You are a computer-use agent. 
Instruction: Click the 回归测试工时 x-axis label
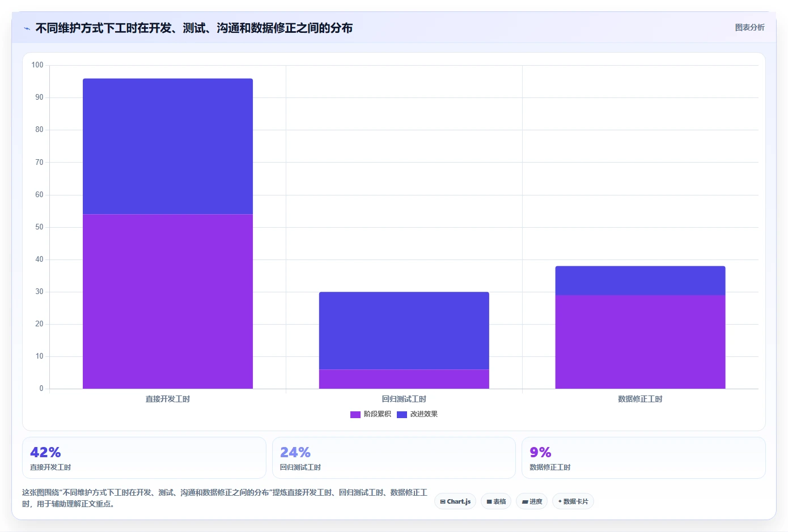pos(404,399)
